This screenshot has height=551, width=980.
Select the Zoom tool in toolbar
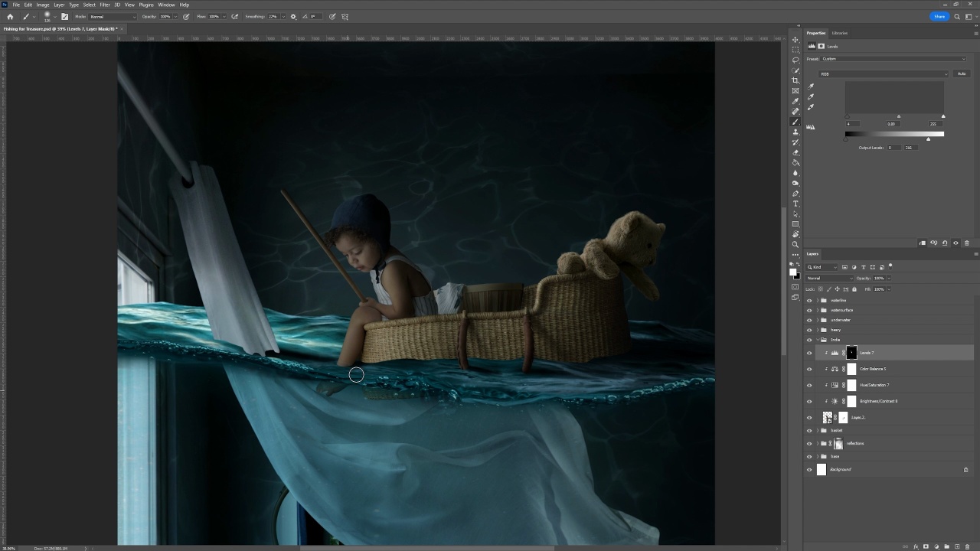point(795,245)
